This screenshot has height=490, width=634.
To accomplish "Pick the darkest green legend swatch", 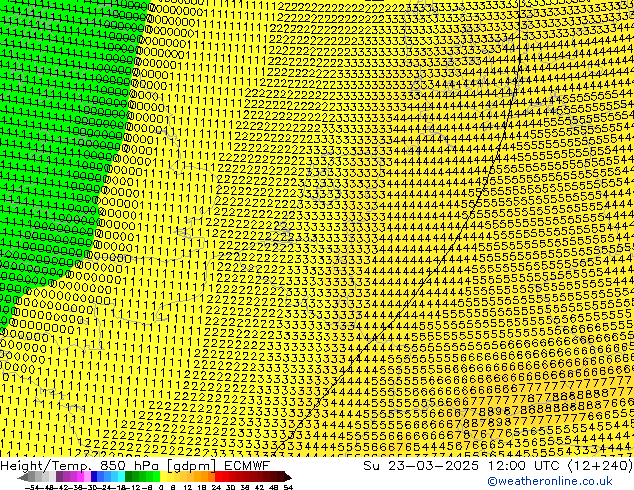I will coord(129,477).
